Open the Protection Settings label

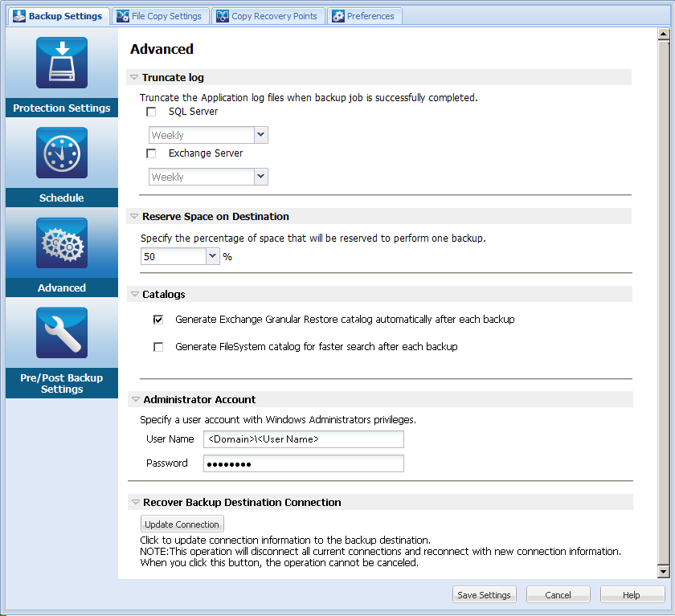click(x=62, y=108)
